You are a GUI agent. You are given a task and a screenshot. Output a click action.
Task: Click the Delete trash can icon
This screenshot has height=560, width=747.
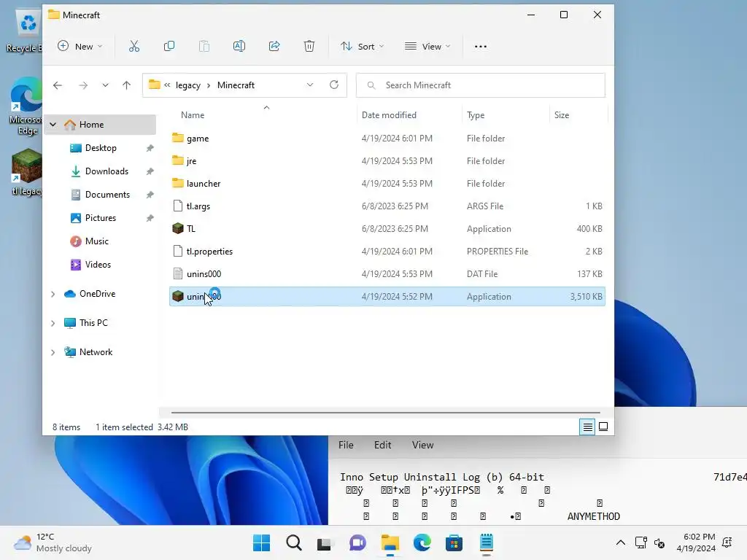309,46
